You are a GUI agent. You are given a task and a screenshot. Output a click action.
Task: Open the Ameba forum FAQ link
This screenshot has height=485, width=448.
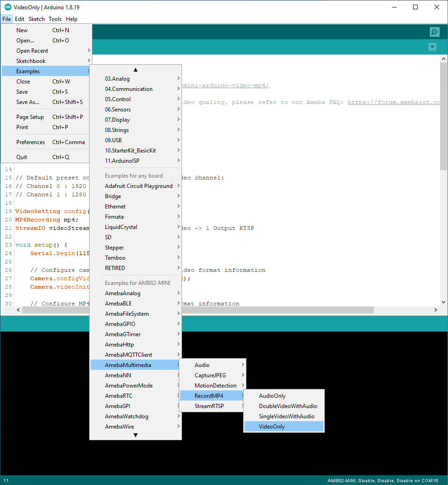pyautogui.click(x=393, y=102)
